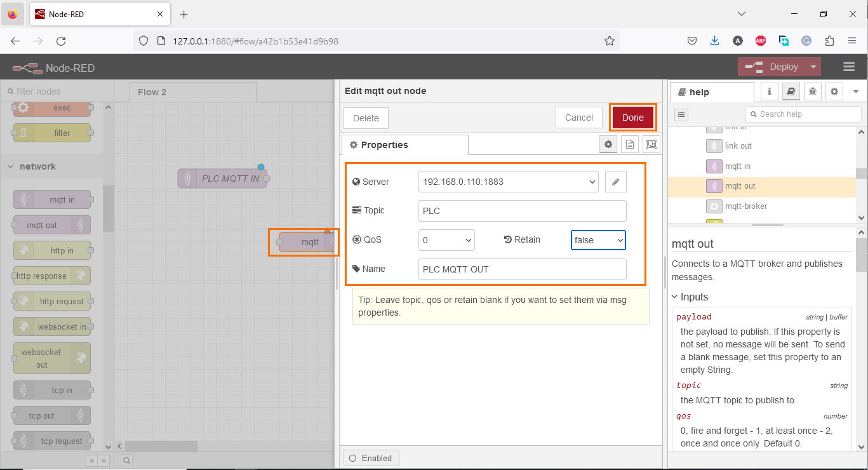Select the tcp request palette node
This screenshot has width=868, height=470.
[52, 441]
